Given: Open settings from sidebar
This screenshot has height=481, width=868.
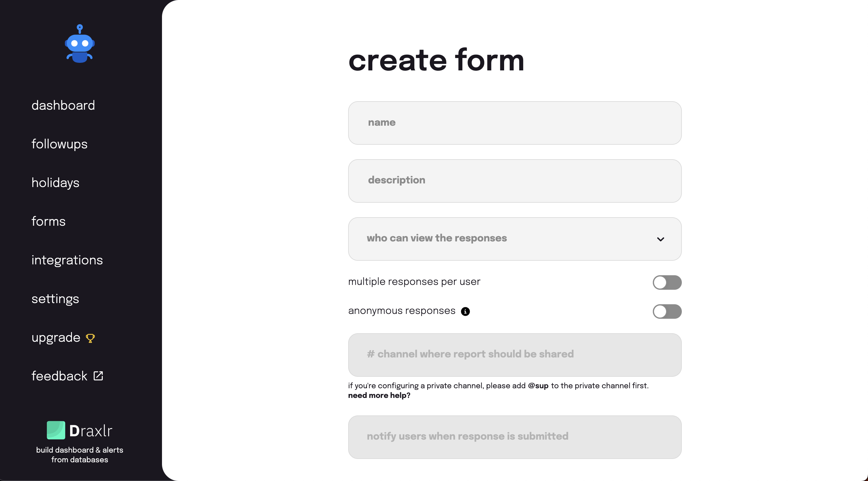Looking at the screenshot, I should (x=55, y=299).
